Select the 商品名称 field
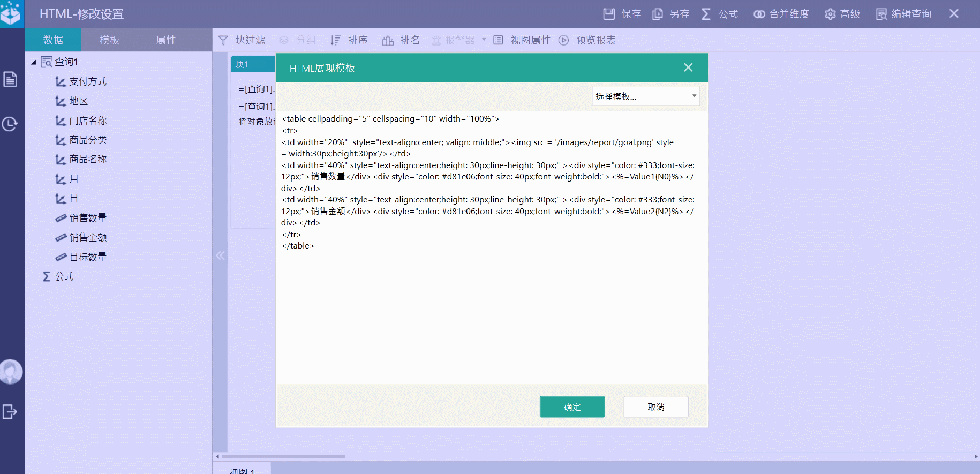This screenshot has width=980, height=474. pyautogui.click(x=88, y=160)
